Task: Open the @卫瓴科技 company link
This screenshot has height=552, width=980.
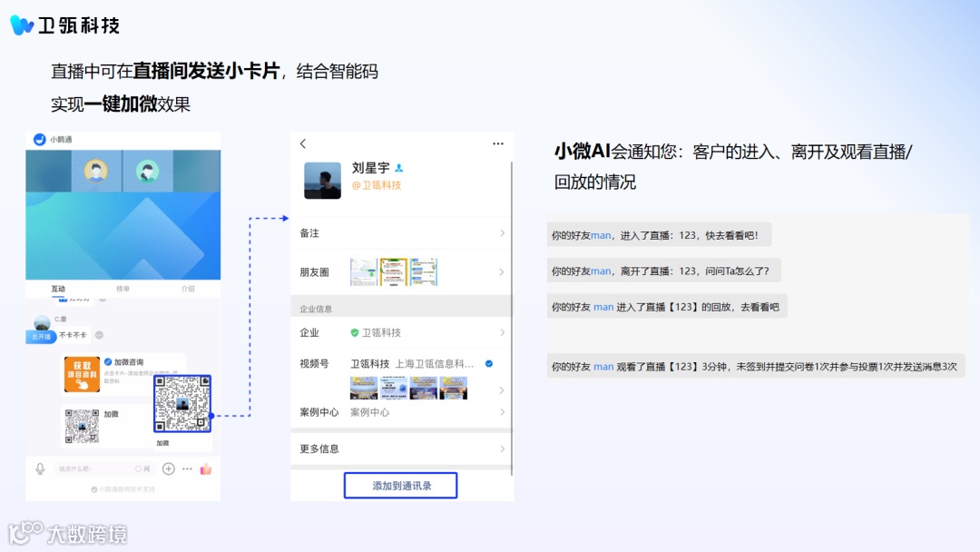Action: click(377, 185)
